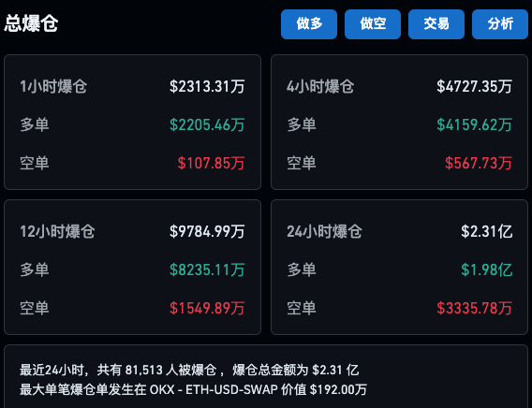This screenshot has height=408, width=532.
Task: Click the 做空 button
Action: (x=373, y=24)
